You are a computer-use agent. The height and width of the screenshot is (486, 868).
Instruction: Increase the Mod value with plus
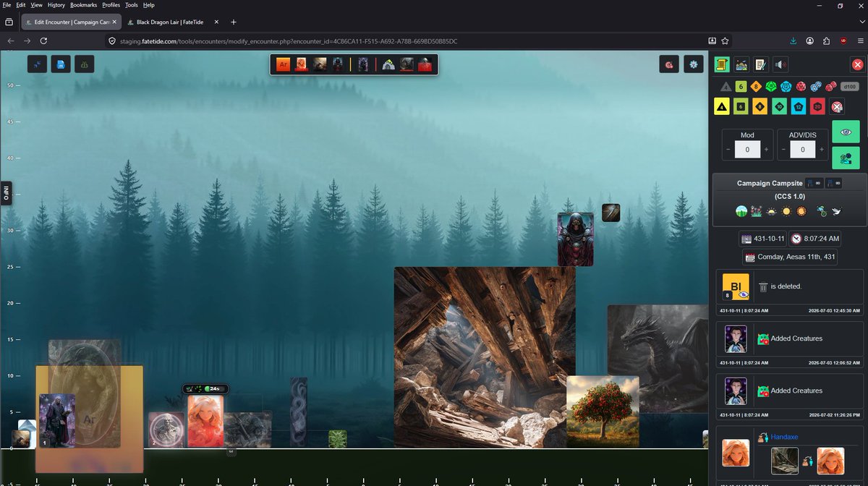pos(766,150)
